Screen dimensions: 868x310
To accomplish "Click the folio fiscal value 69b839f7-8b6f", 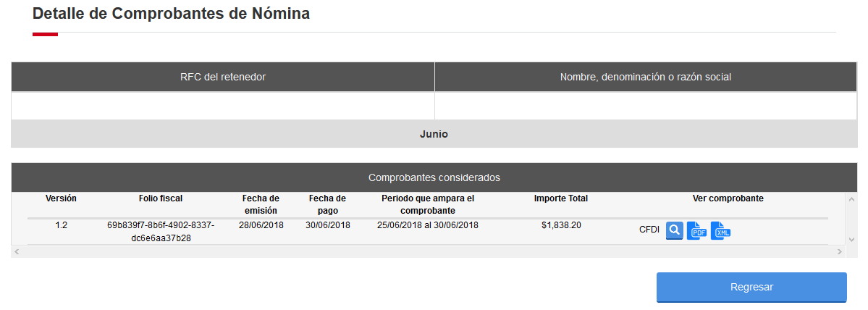I will click(161, 231).
